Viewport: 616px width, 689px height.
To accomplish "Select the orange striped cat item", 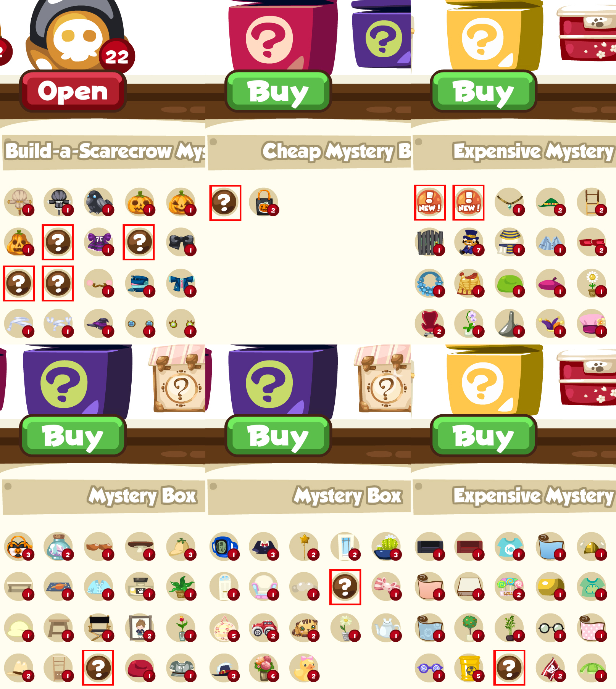I will pos(305,628).
